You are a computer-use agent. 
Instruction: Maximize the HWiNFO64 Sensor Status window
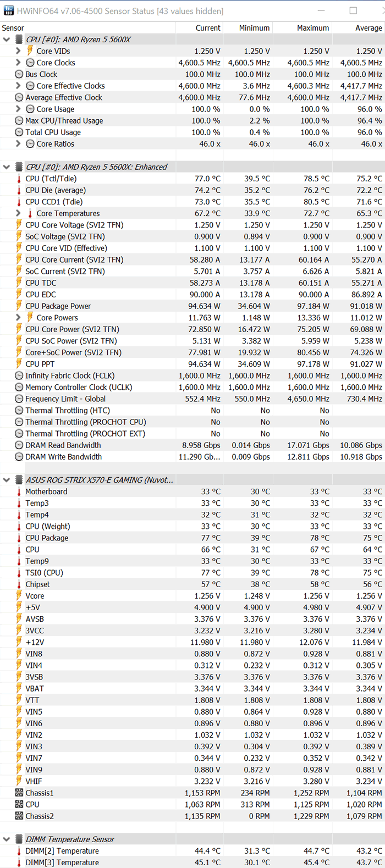click(353, 11)
